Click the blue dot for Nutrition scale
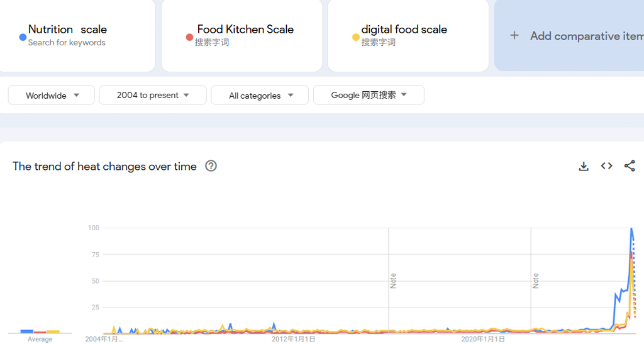The width and height of the screenshot is (644, 344). click(x=23, y=37)
